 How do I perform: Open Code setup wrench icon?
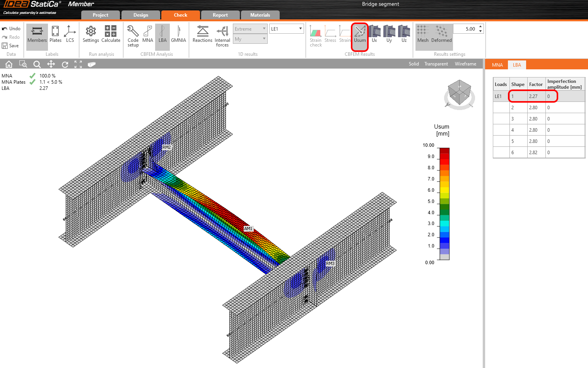click(133, 34)
